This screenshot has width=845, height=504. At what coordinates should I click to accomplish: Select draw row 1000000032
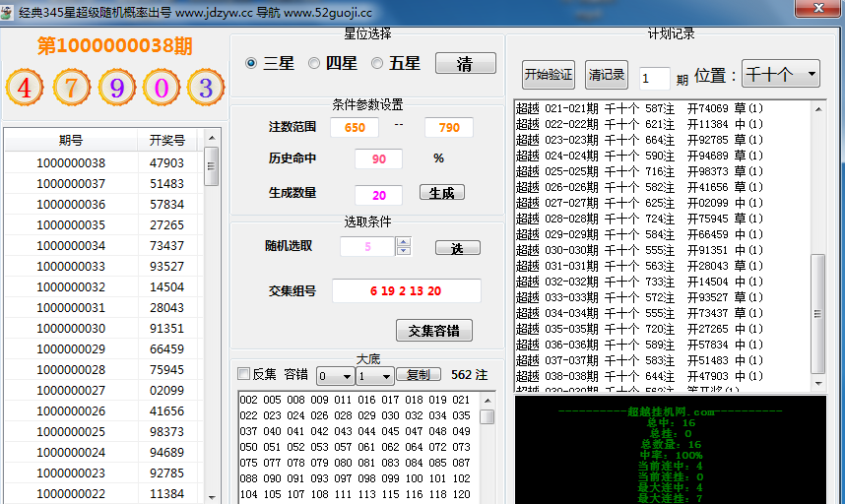[102, 287]
